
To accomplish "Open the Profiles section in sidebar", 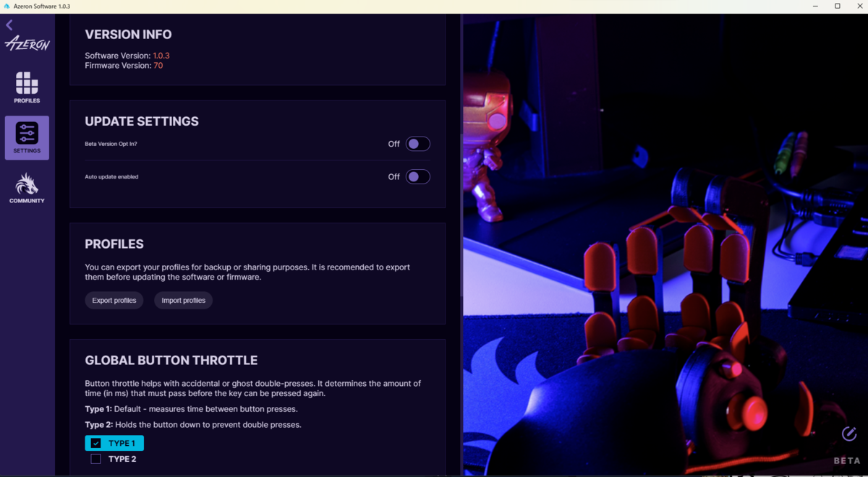I will click(x=27, y=87).
